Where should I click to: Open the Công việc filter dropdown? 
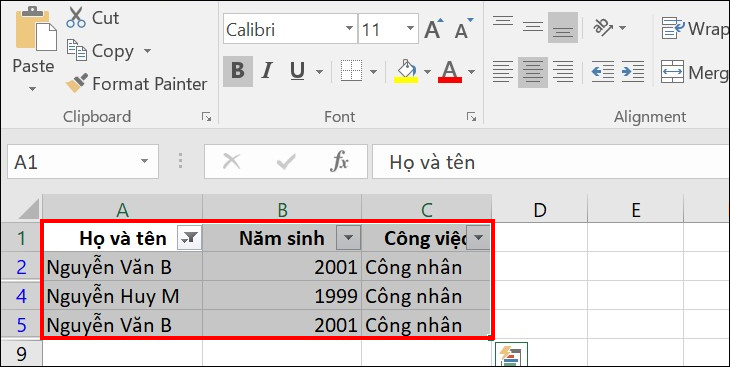pyautogui.click(x=478, y=238)
